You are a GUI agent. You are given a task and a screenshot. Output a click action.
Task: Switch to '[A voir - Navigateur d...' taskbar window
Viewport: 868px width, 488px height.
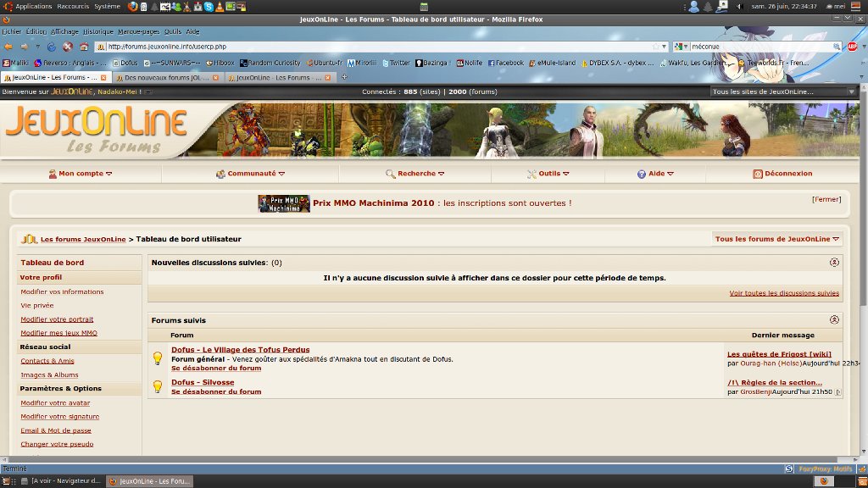click(61, 481)
